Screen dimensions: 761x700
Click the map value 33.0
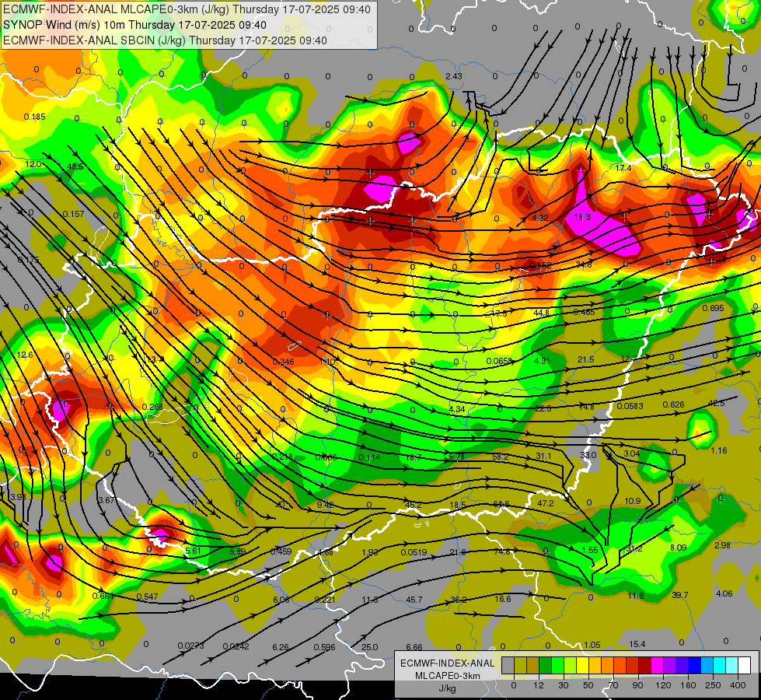pos(588,455)
